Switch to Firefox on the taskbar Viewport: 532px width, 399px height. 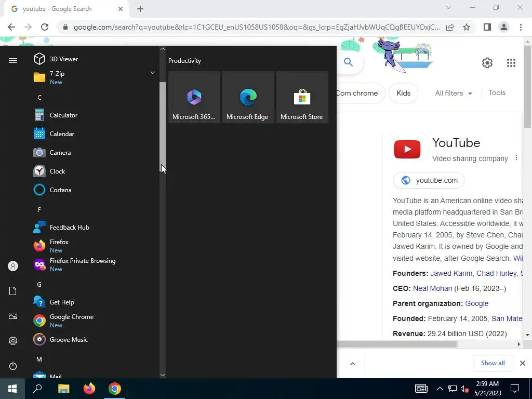[89, 389]
